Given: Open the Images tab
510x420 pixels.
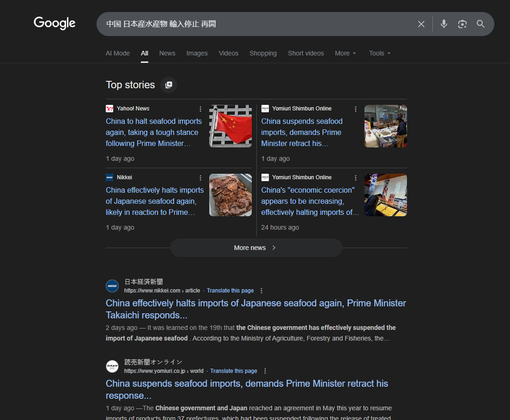Looking at the screenshot, I should click(x=197, y=53).
